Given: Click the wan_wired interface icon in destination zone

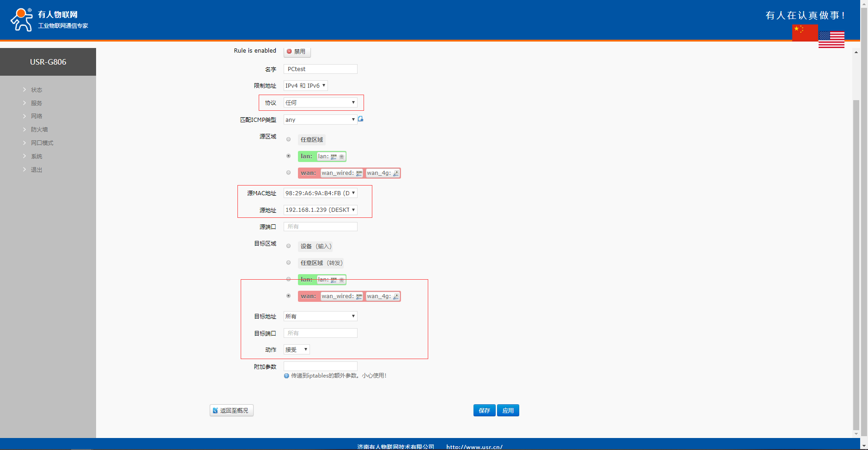Looking at the screenshot, I should coord(359,297).
